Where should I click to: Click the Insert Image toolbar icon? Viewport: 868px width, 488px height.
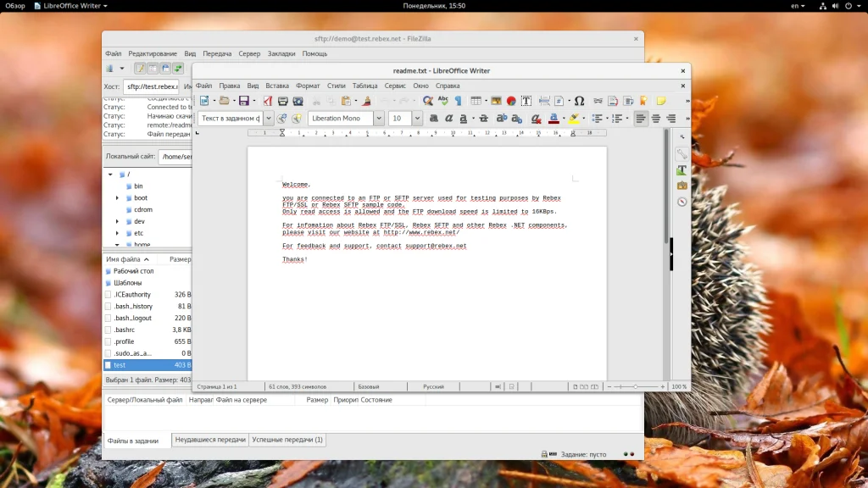point(497,102)
